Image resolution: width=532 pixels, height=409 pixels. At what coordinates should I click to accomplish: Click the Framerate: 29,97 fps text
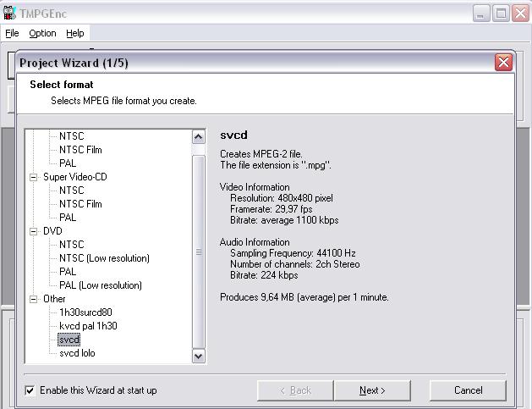[271, 209]
